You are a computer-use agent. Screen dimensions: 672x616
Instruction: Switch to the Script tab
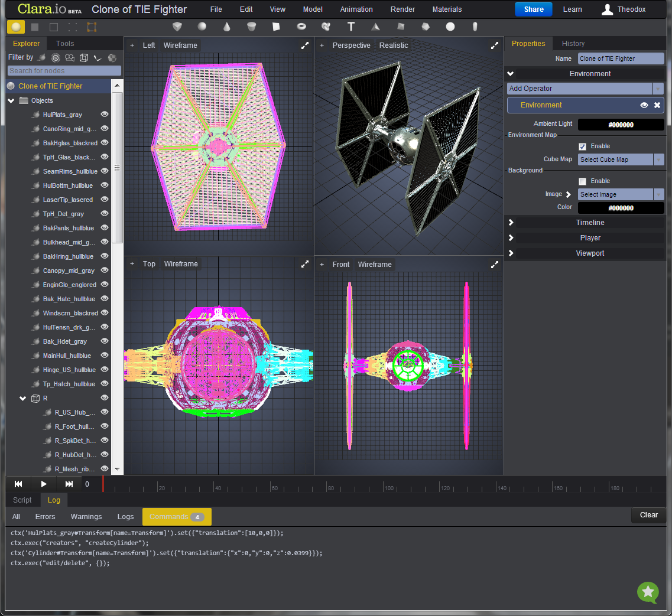point(22,500)
